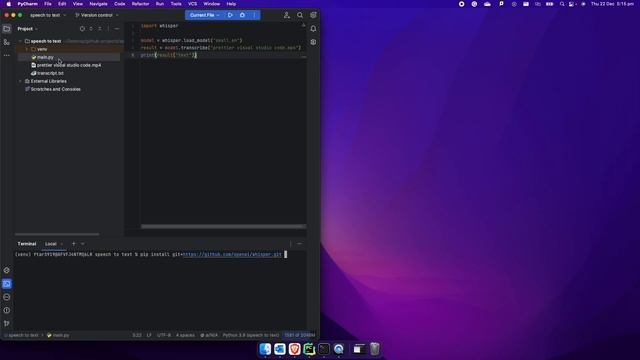Click the Project panel horizontal scrollbar
Image resolution: width=640 pixels, height=360 pixels.
coord(57,234)
